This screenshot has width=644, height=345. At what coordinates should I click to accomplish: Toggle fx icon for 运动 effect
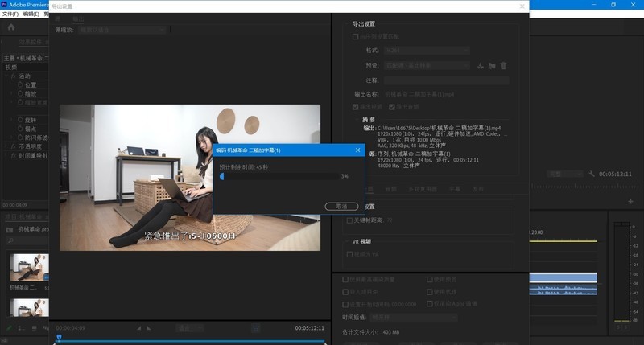pyautogui.click(x=14, y=76)
